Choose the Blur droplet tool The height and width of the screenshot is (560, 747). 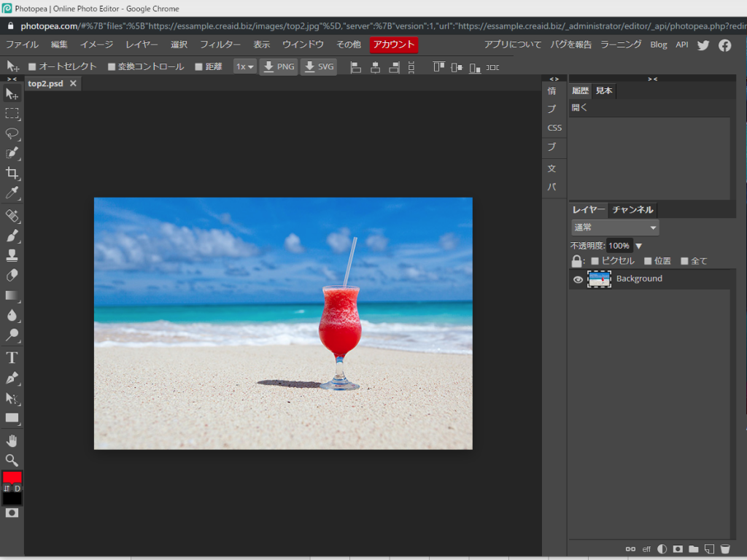(12, 315)
